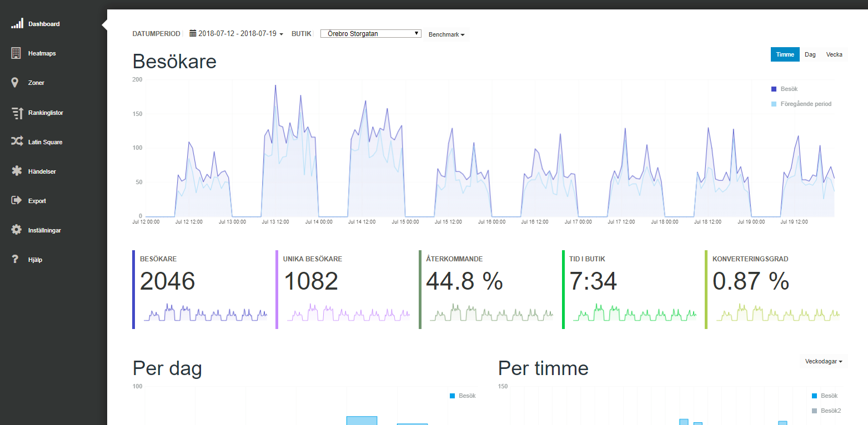
Task: Click the Heatmaps grid icon
Action: click(x=17, y=53)
